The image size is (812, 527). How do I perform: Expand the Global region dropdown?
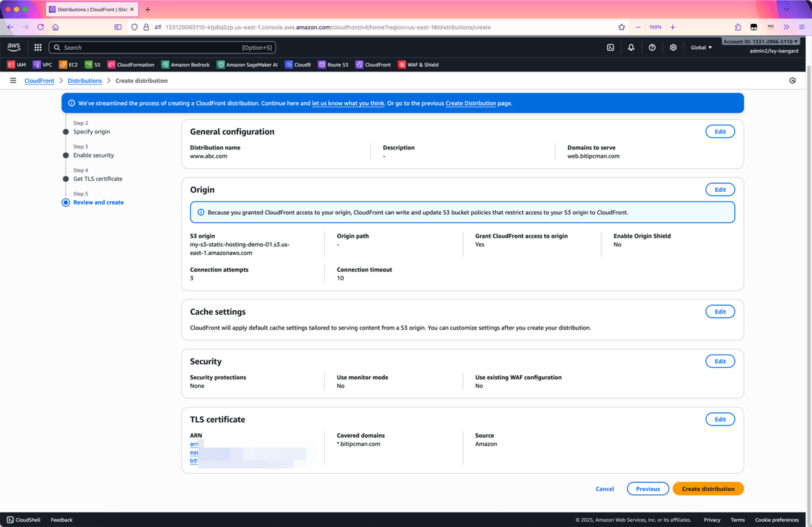701,47
